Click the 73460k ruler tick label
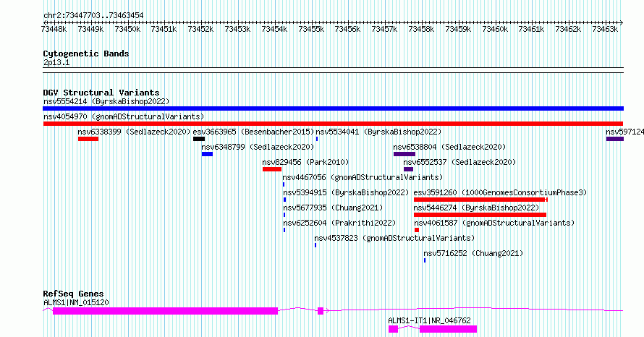Viewport: 644px width, 337px height. tap(495, 29)
